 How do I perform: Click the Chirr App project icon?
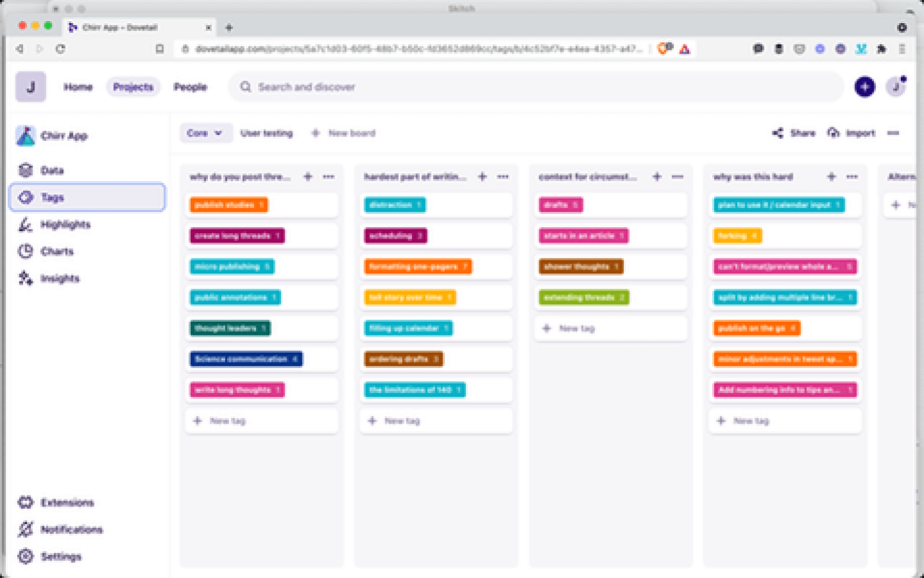click(25, 135)
